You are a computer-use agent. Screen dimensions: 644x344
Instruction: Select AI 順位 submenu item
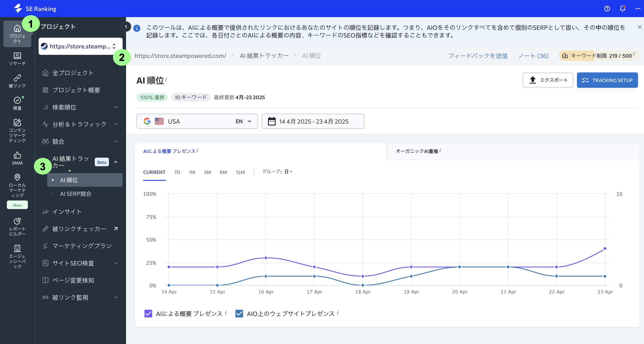coord(85,180)
